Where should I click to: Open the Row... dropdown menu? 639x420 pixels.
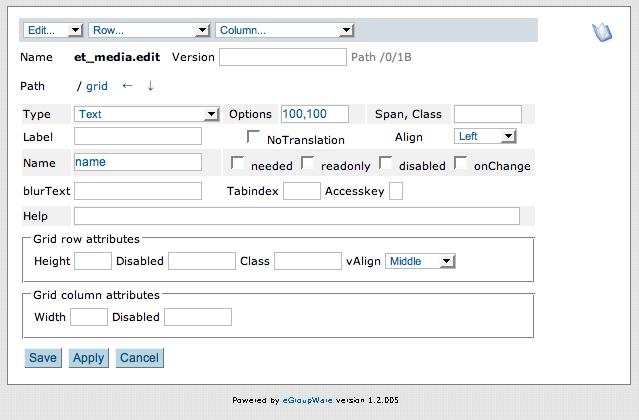click(149, 30)
